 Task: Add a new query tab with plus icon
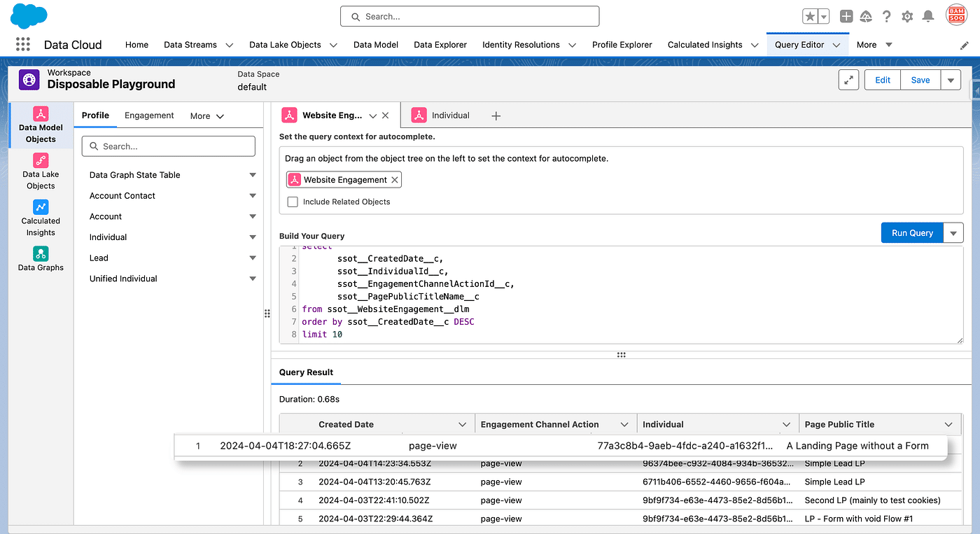tap(496, 116)
